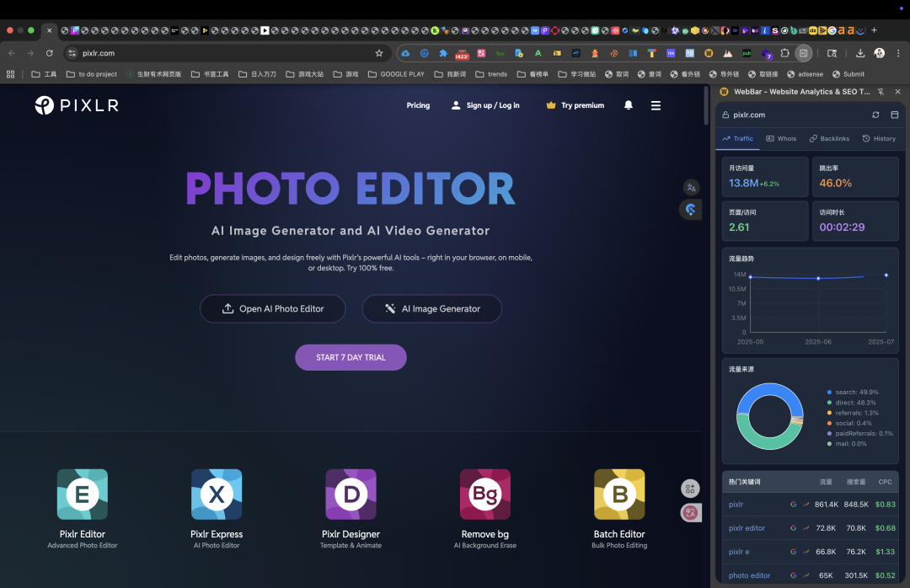
Task: View site information icon left of the URL
Action: pyautogui.click(x=72, y=53)
